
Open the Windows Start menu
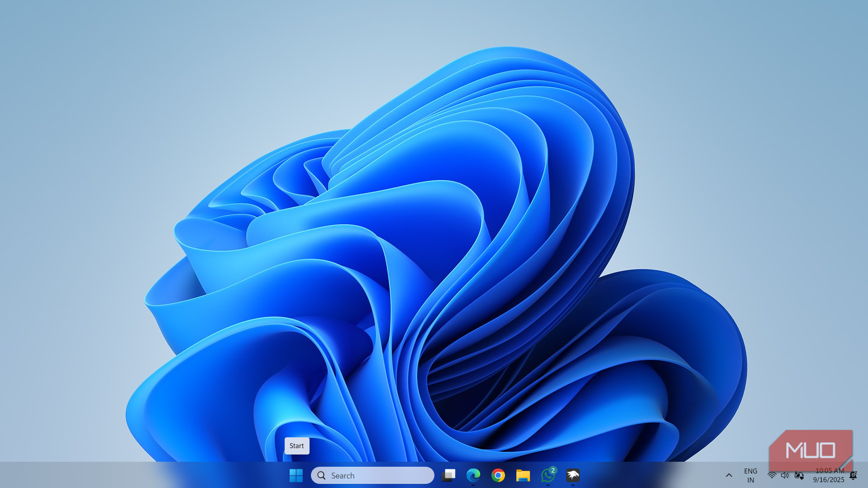coord(296,475)
